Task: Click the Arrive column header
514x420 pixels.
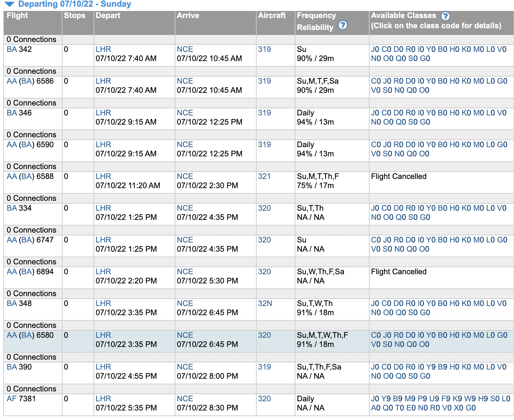Action: [188, 16]
